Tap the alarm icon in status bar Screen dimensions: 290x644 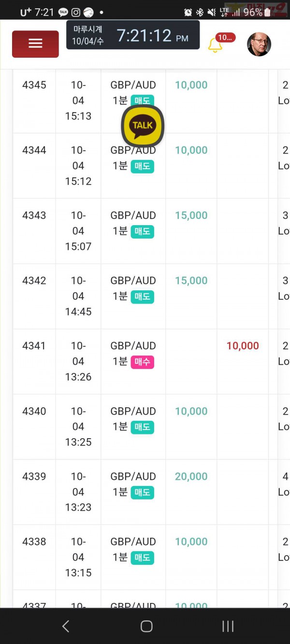(x=188, y=12)
